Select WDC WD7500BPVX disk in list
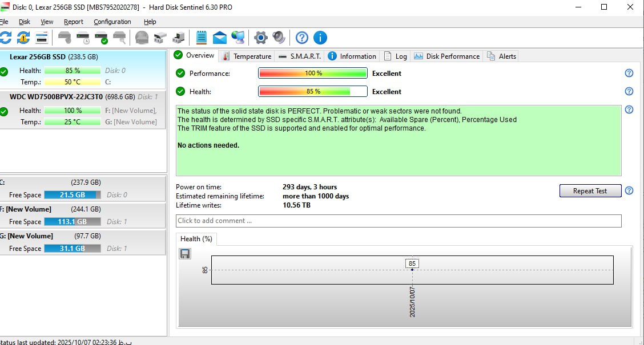 (x=83, y=109)
